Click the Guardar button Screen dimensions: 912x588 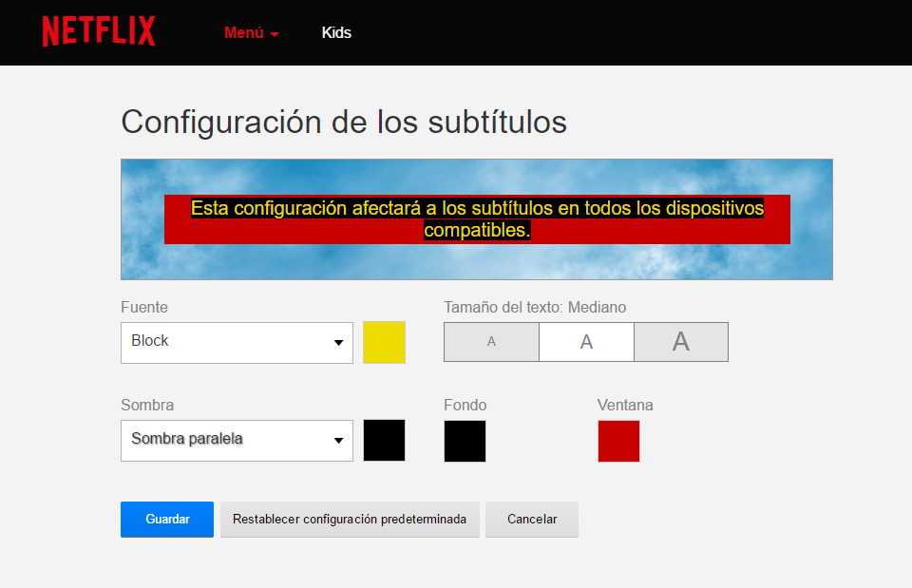click(x=166, y=520)
